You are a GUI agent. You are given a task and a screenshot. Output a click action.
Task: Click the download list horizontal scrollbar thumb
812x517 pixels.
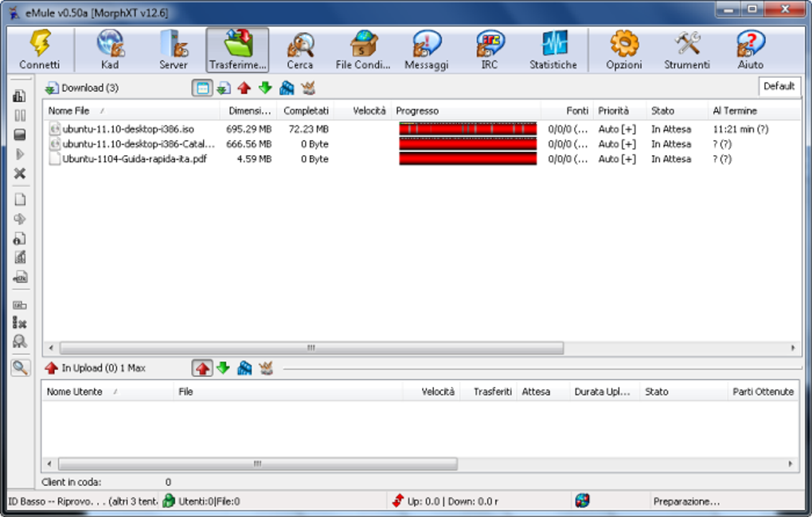(x=312, y=348)
